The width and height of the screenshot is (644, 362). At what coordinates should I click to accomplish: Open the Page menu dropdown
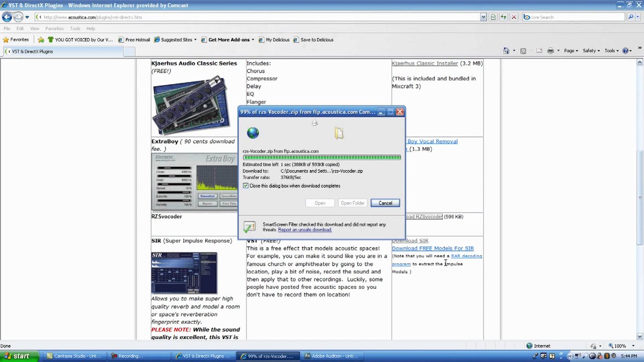571,51
